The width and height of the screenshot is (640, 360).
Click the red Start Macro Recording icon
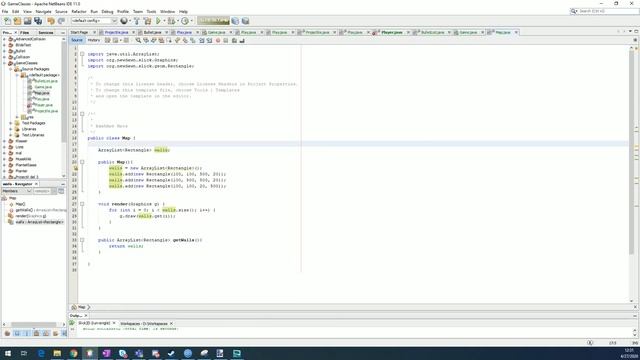(x=218, y=40)
